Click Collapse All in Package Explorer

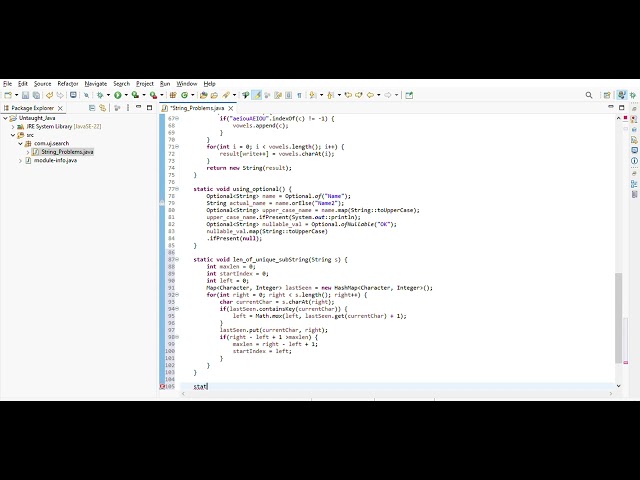click(x=92, y=108)
